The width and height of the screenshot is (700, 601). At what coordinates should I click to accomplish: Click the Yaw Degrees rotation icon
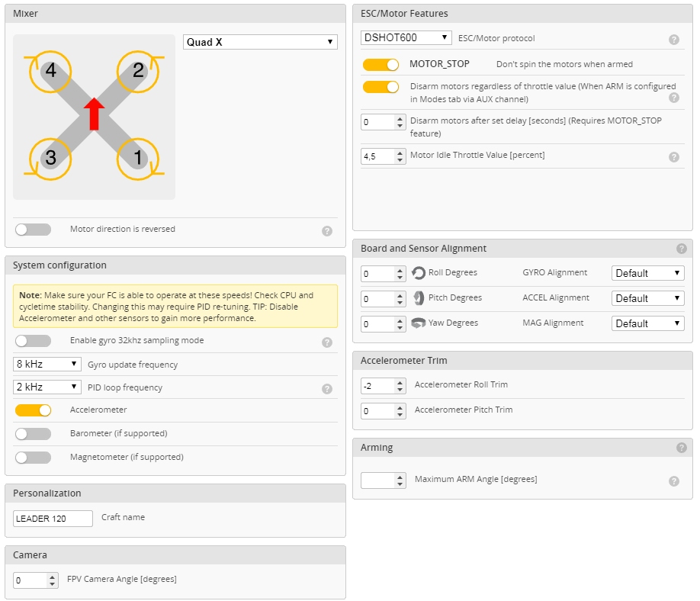[419, 323]
